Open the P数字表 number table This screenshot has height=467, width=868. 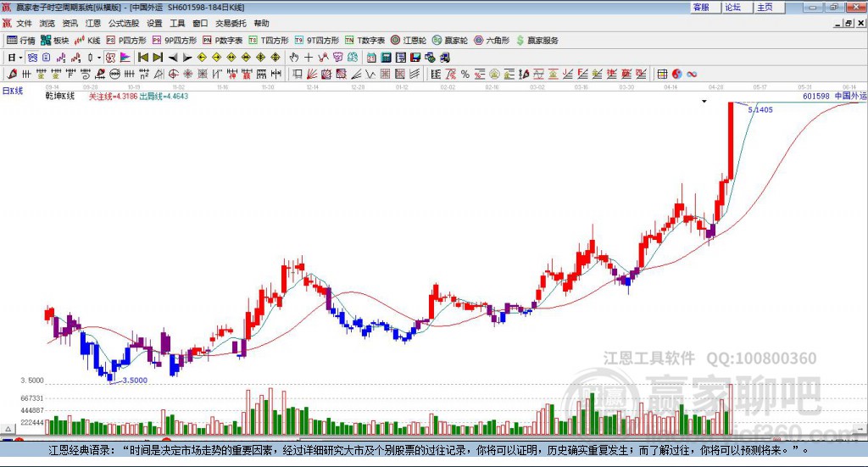223,41
